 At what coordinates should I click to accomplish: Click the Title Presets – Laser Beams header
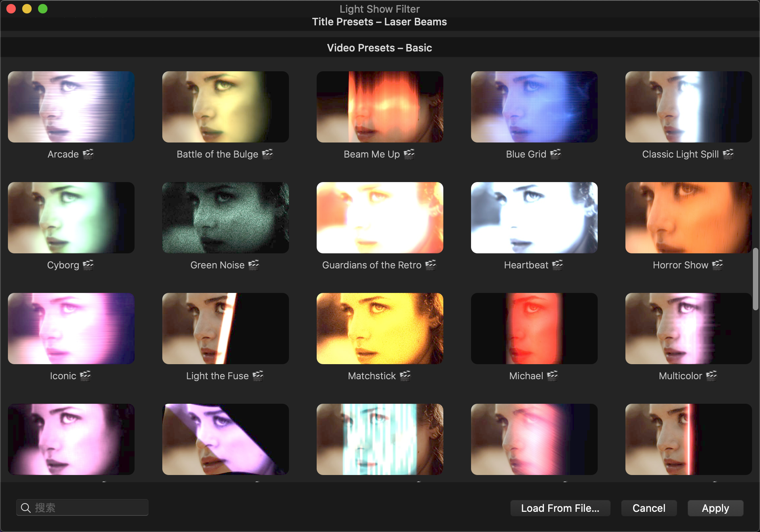click(379, 22)
